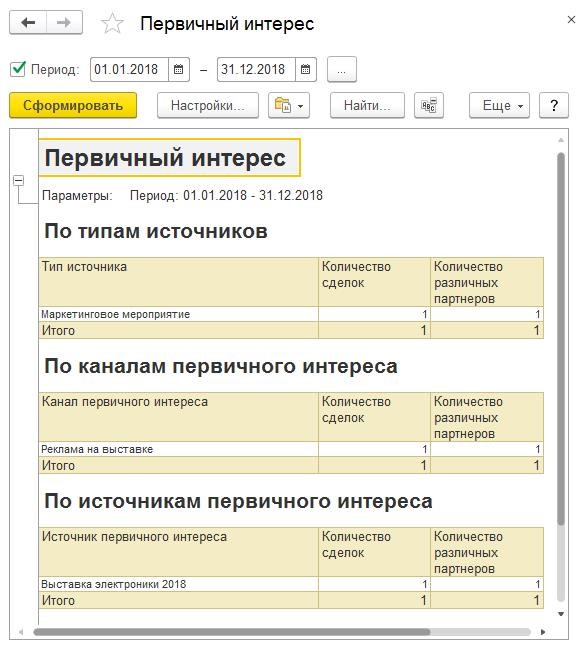The width and height of the screenshot is (586, 650).
Task: Open dropdown arrow beside report variants icon
Action: click(x=301, y=106)
